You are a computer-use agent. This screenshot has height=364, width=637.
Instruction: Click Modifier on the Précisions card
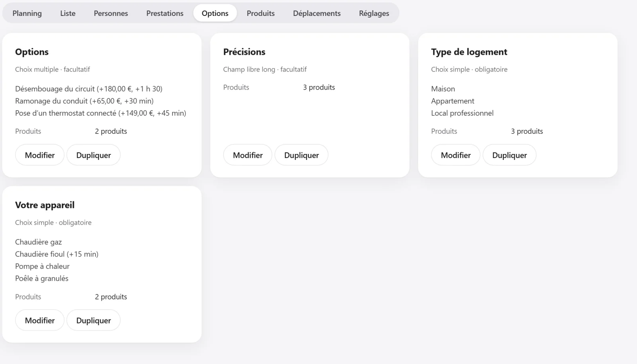point(248,155)
